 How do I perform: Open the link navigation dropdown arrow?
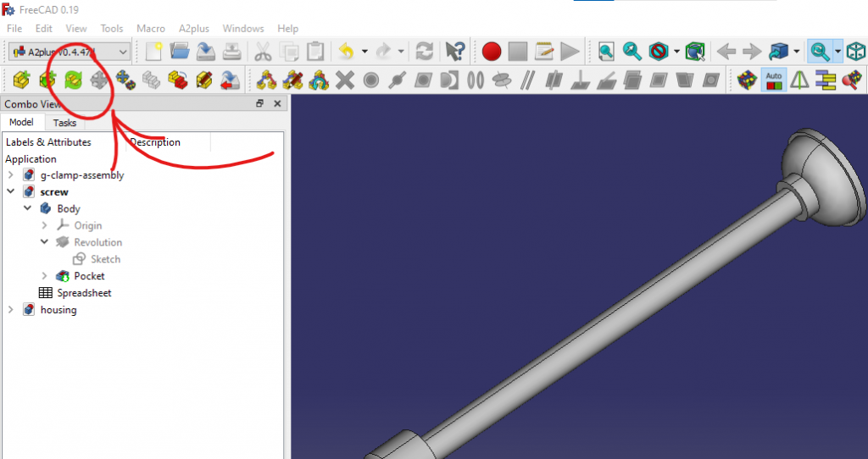pyautogui.click(x=796, y=52)
